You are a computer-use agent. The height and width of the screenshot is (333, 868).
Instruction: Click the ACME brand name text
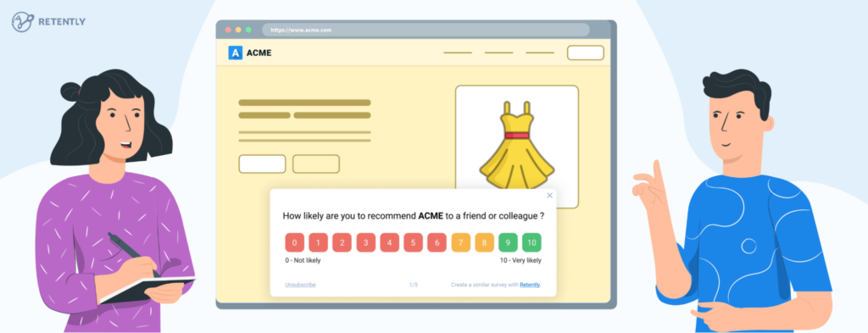pyautogui.click(x=259, y=53)
